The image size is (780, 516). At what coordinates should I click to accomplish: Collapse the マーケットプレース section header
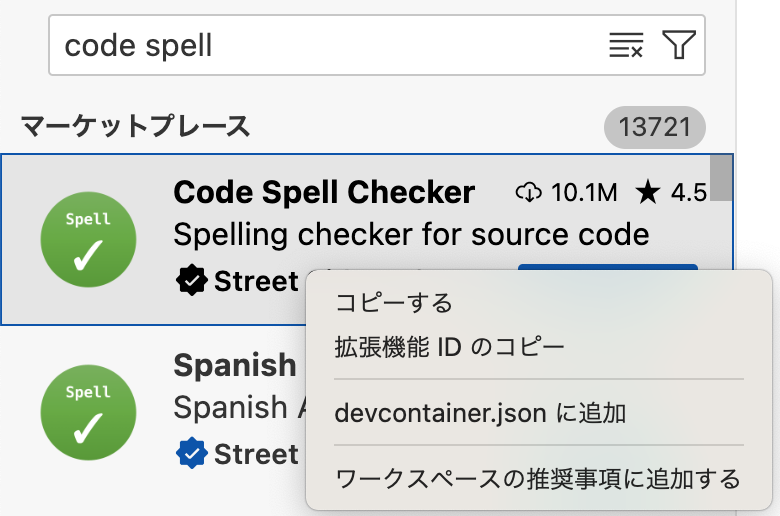click(x=135, y=126)
